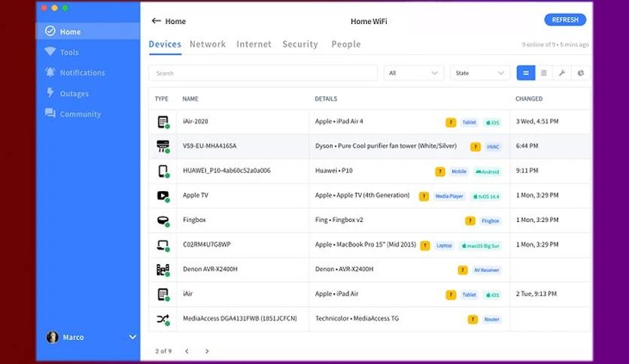Image resolution: width=629 pixels, height=364 pixels.
Task: Select the Denon AVR-X2400H device name
Action: tap(210, 269)
